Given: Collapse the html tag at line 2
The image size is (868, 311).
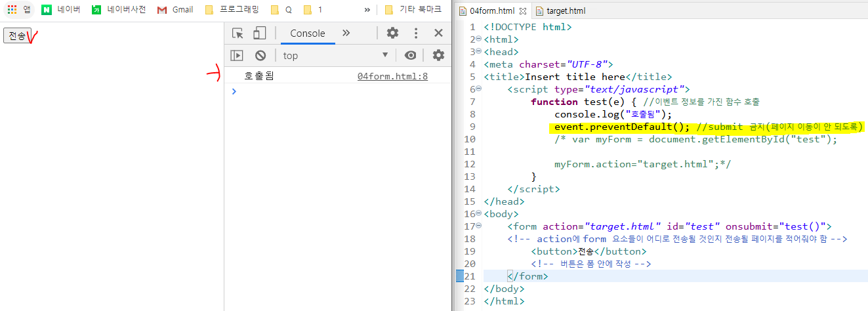Looking at the screenshot, I should coord(478,39).
